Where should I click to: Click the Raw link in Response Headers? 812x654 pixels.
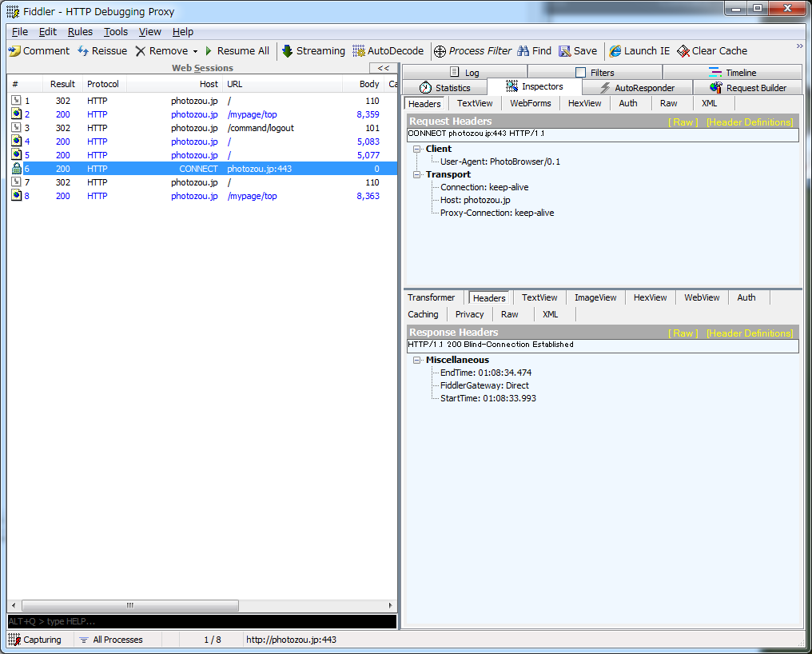[683, 333]
